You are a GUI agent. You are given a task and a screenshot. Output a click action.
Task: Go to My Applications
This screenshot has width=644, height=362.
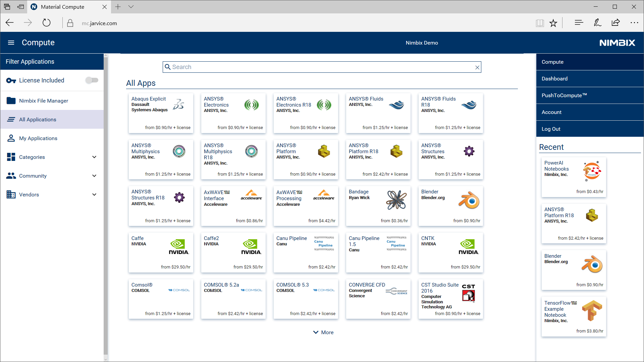pyautogui.click(x=52, y=138)
